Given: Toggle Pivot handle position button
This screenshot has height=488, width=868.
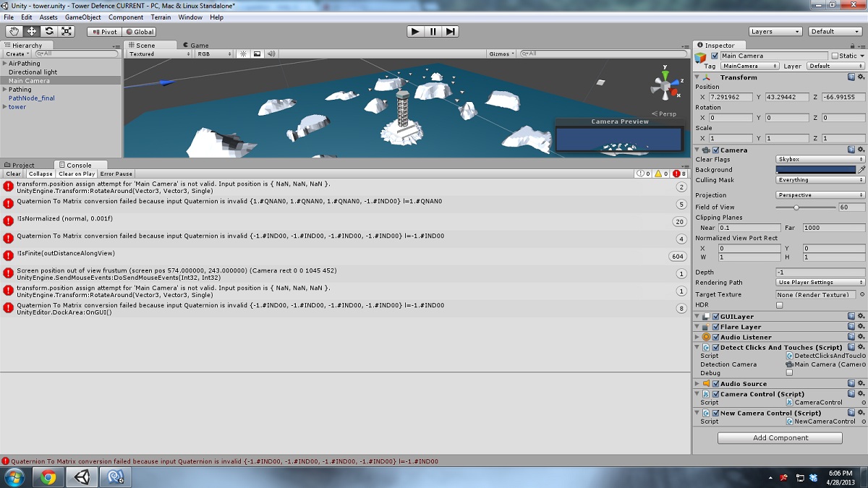Looking at the screenshot, I should 104,31.
